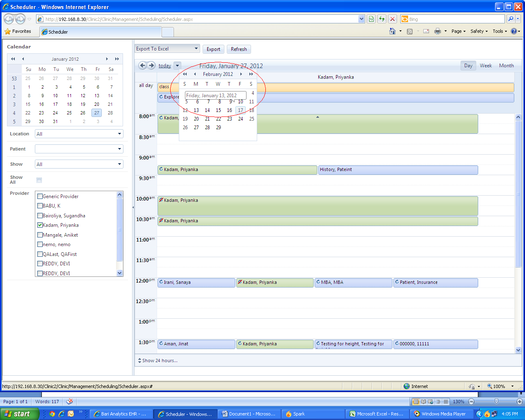The height and width of the screenshot is (420, 525).
Task: Switch scheduler to Day view
Action: (x=468, y=66)
